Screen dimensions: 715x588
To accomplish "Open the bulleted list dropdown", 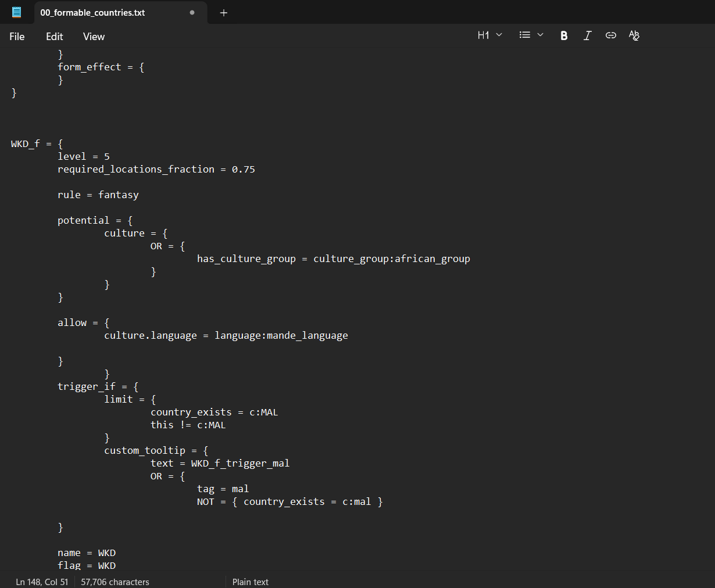I will pos(531,35).
